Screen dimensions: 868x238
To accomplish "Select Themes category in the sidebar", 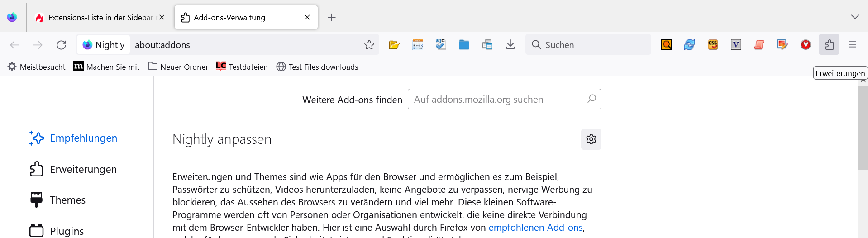I will (x=67, y=200).
